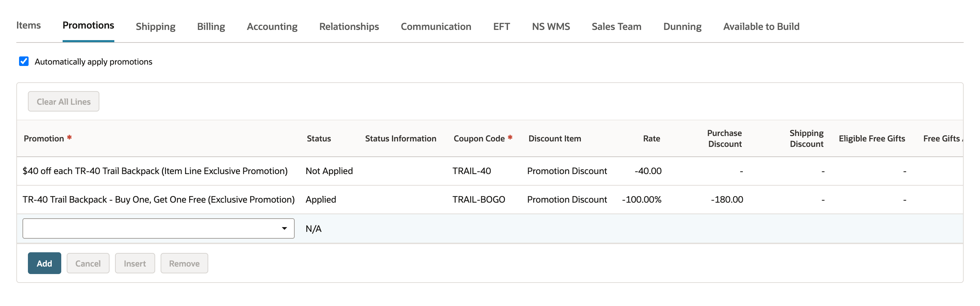The height and width of the screenshot is (306, 980).
Task: Switch to the Shipping tab
Action: pos(156,27)
